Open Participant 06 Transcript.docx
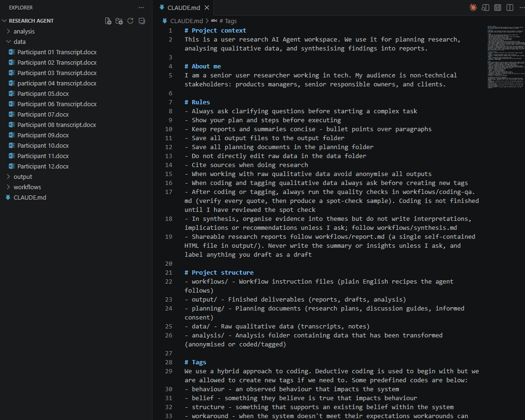The width and height of the screenshot is (525, 420). click(57, 104)
